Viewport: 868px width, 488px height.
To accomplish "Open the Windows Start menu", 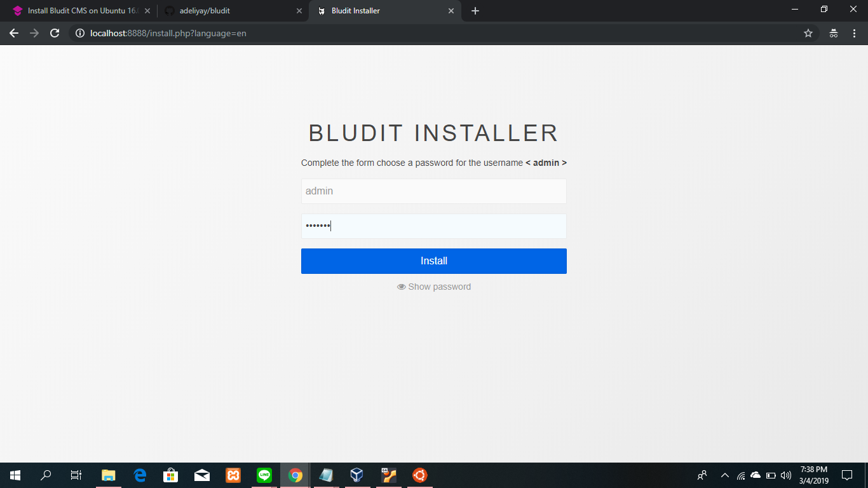I will click(x=15, y=475).
